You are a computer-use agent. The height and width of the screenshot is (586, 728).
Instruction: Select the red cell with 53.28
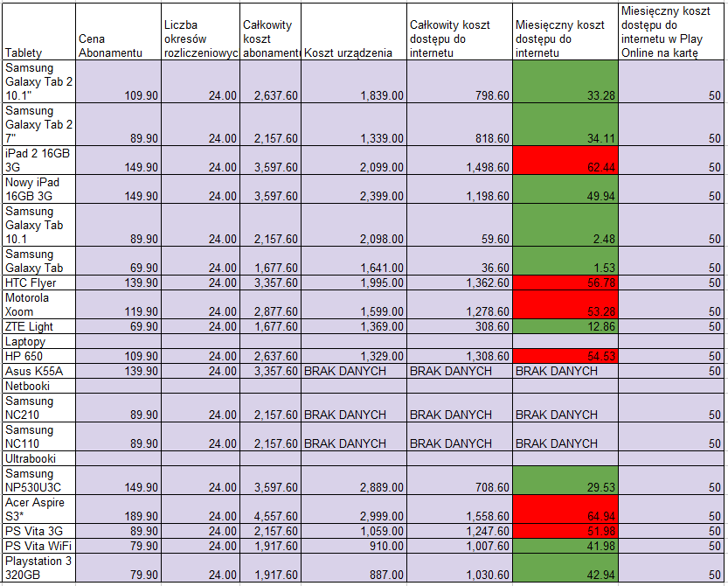[x=565, y=304]
